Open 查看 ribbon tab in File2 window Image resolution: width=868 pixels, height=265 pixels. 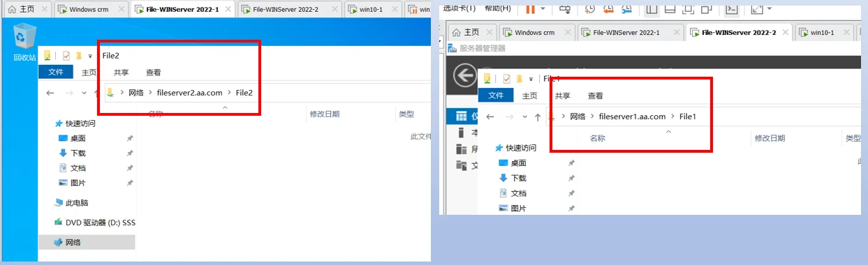pyautogui.click(x=153, y=73)
